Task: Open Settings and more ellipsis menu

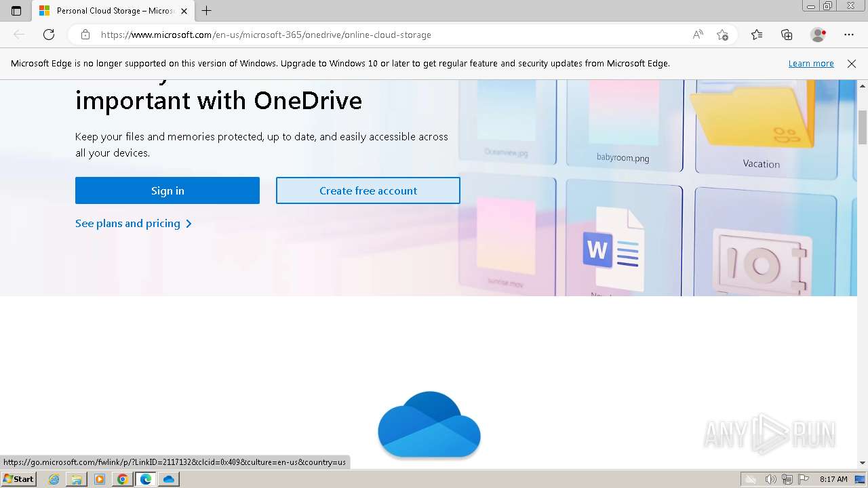Action: tap(849, 35)
